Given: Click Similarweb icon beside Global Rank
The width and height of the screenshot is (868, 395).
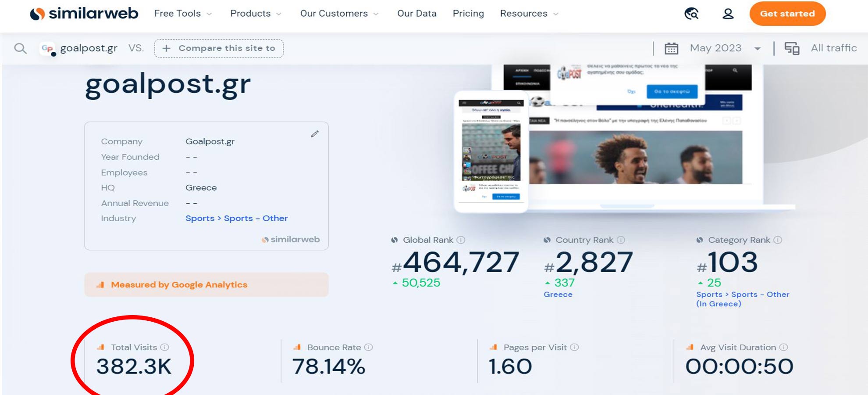Looking at the screenshot, I should (x=395, y=240).
